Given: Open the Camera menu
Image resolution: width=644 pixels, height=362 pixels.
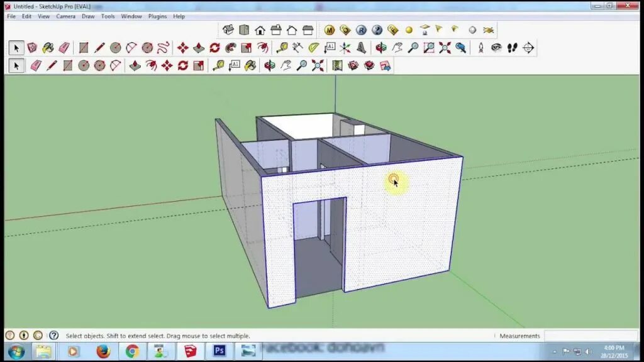Looking at the screenshot, I should 65,16.
